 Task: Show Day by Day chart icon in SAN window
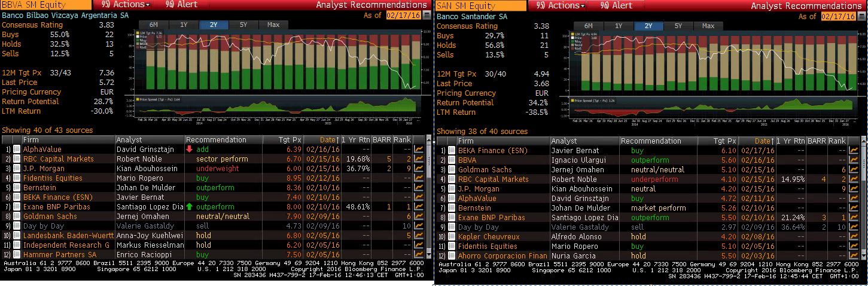854,227
